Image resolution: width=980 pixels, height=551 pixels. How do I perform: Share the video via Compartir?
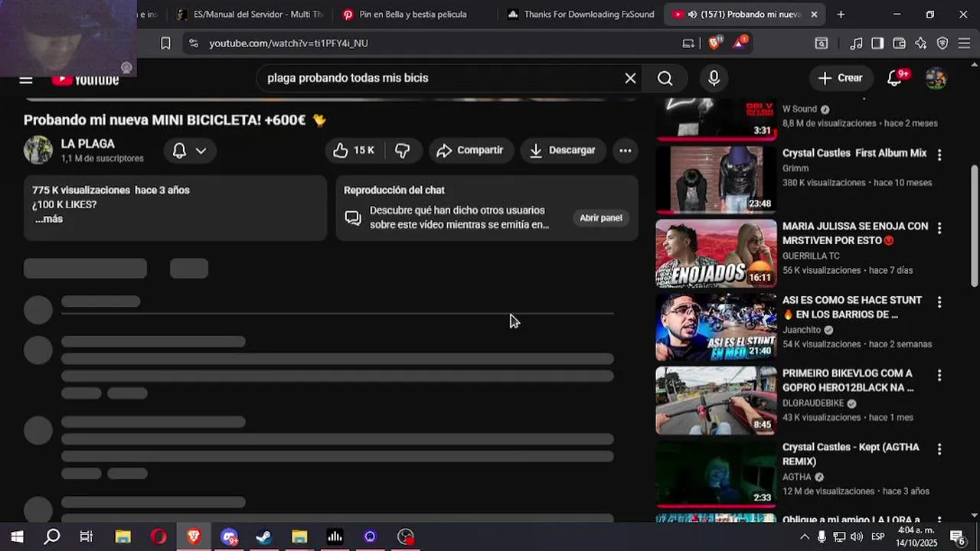(x=470, y=151)
